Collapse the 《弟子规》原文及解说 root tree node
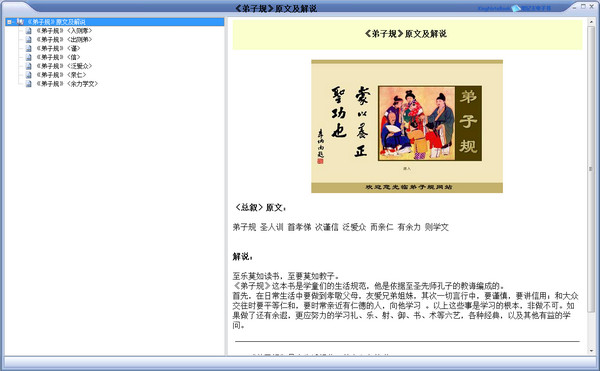This screenshot has width=600, height=371. 9,22
